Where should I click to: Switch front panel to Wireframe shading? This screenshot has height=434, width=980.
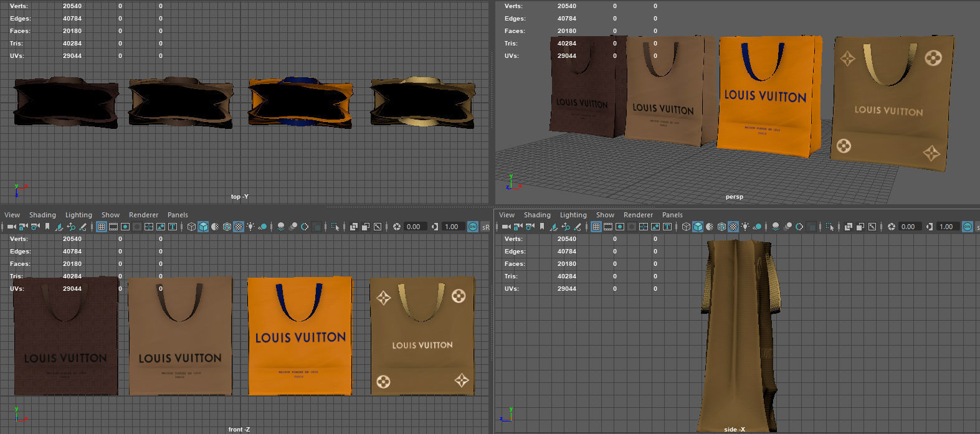pyautogui.click(x=191, y=227)
